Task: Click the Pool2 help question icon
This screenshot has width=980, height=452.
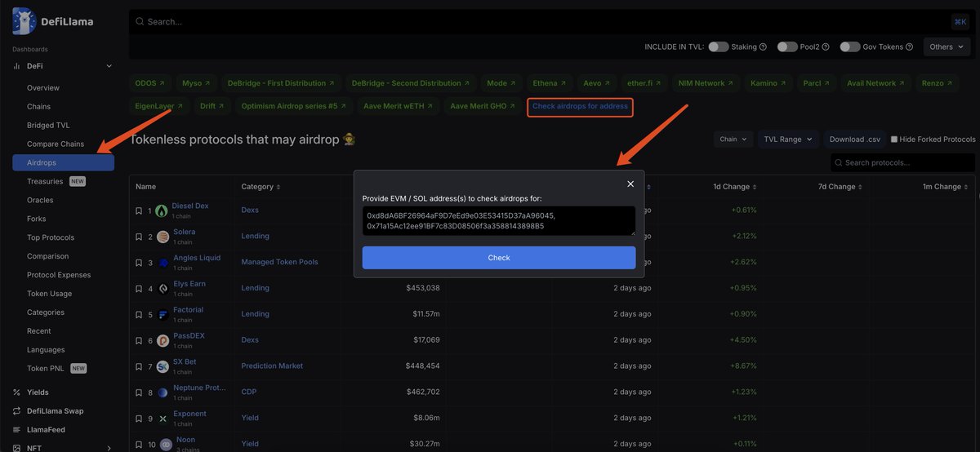Action: [x=826, y=47]
